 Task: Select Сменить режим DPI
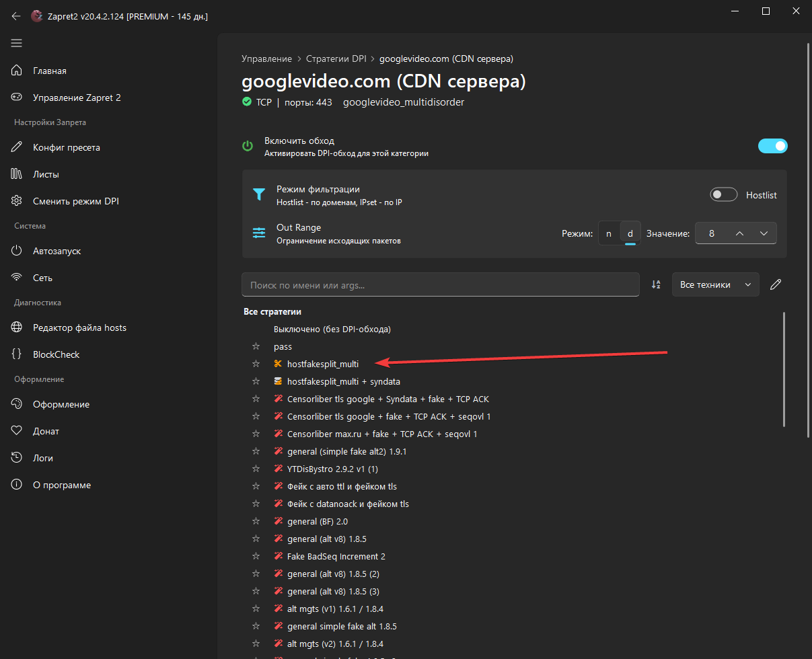point(75,201)
